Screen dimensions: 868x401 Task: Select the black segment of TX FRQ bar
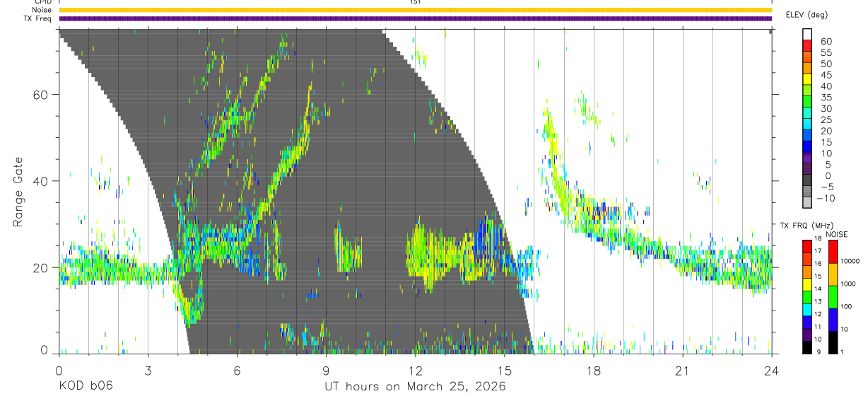[x=808, y=348]
